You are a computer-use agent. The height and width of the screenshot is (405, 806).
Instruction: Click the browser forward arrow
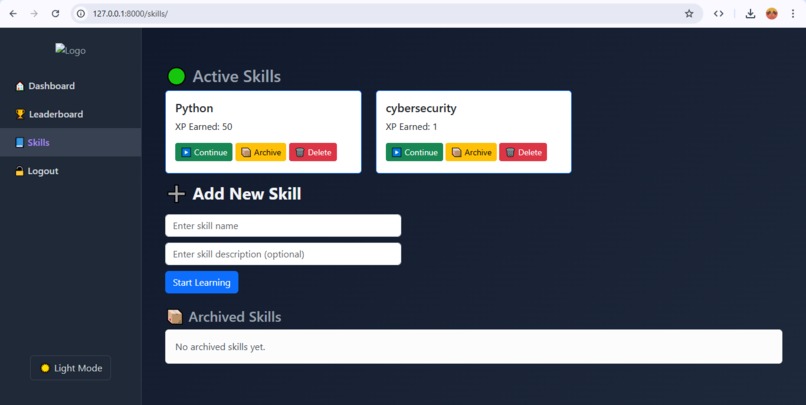[x=34, y=14]
